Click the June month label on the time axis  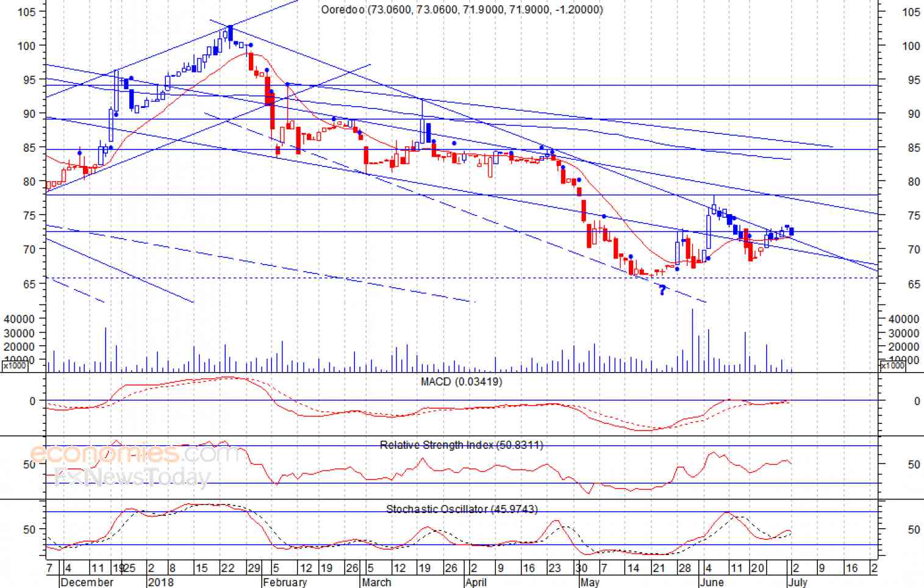[712, 582]
